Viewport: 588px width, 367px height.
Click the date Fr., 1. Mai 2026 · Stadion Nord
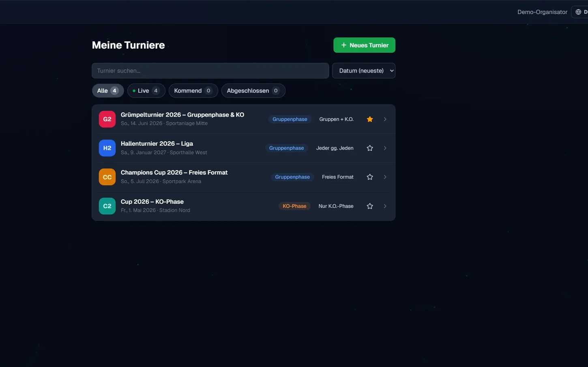(x=155, y=210)
